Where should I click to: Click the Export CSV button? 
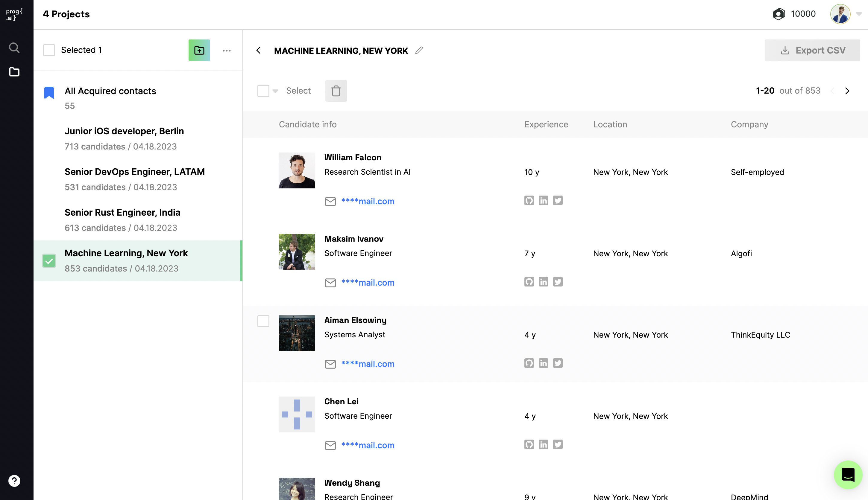click(x=812, y=51)
